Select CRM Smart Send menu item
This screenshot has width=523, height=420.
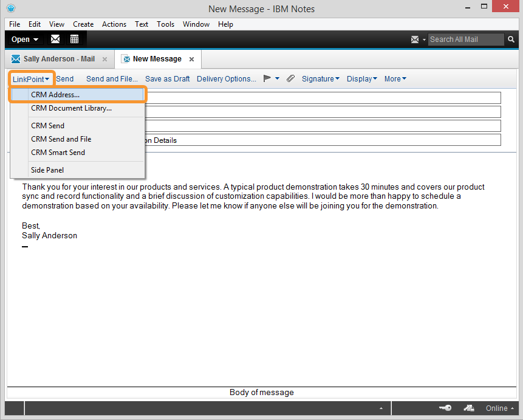point(77,152)
